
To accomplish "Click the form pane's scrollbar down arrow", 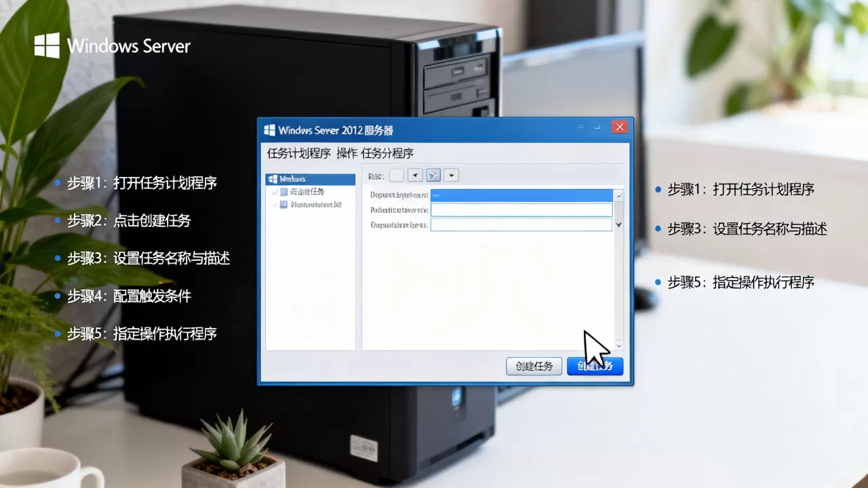I will 618,345.
